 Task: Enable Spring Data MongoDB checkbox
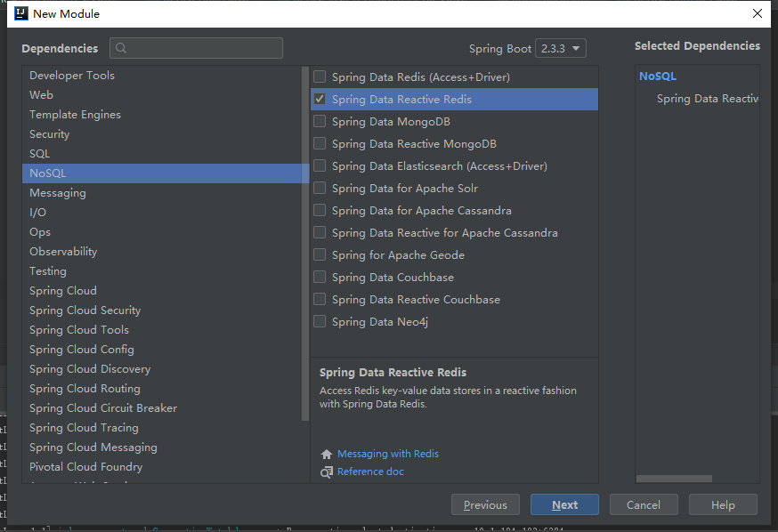pos(320,122)
